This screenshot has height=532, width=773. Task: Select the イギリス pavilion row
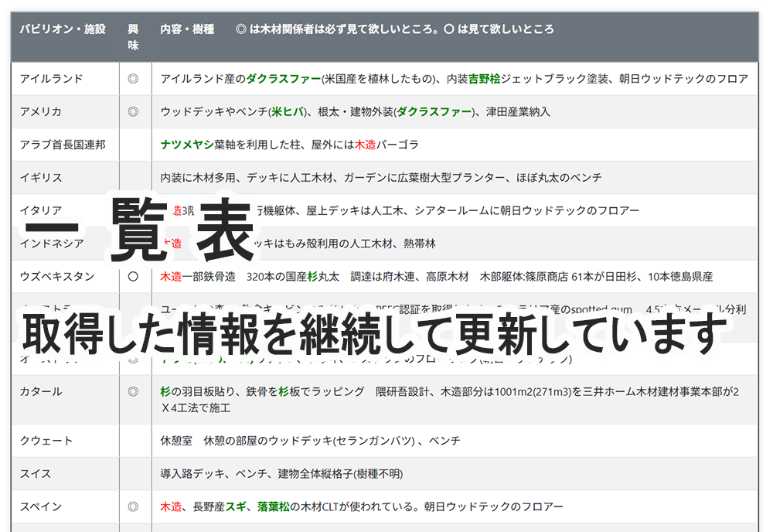tap(41, 177)
